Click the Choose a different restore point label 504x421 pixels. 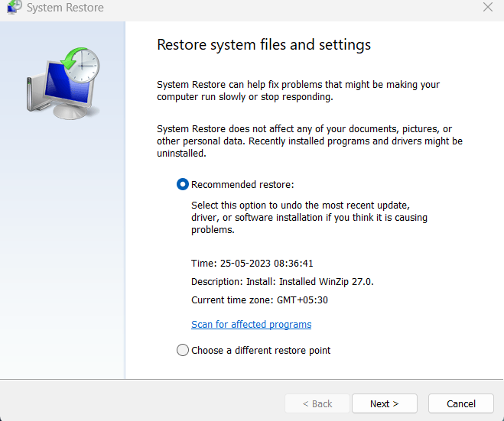(x=261, y=350)
